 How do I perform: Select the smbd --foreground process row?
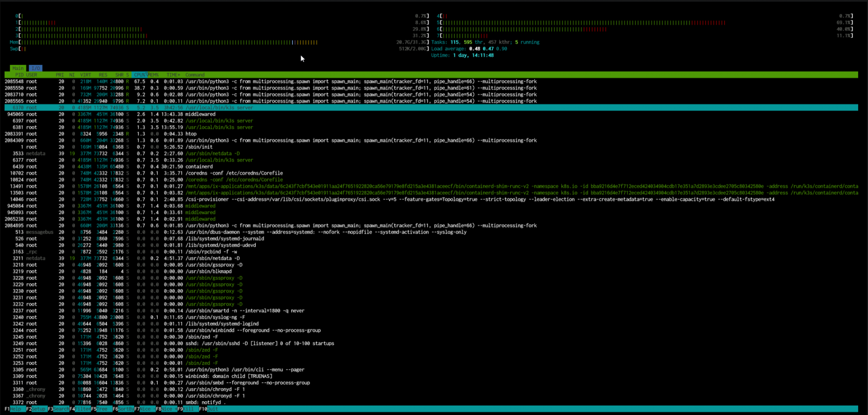tap(431, 383)
